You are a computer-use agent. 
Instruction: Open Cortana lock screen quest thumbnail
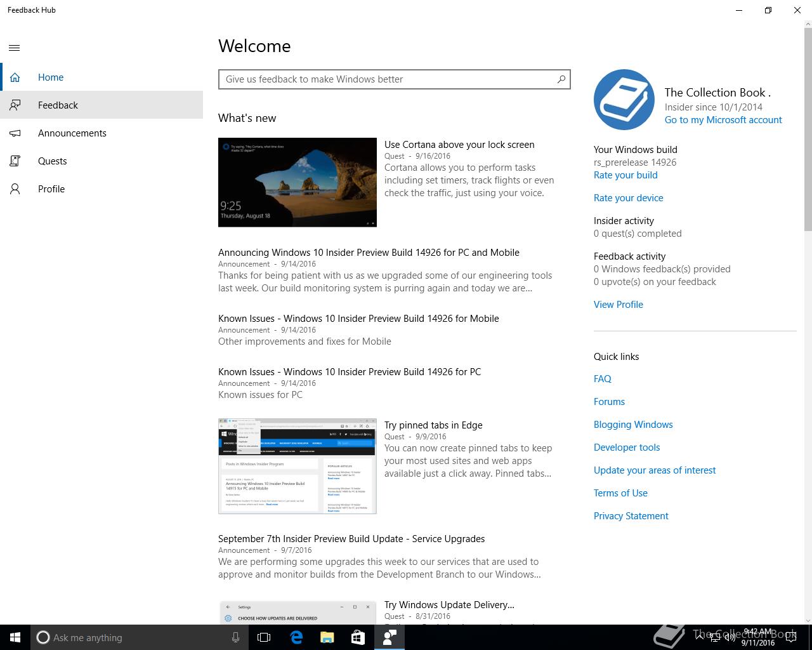[298, 182]
